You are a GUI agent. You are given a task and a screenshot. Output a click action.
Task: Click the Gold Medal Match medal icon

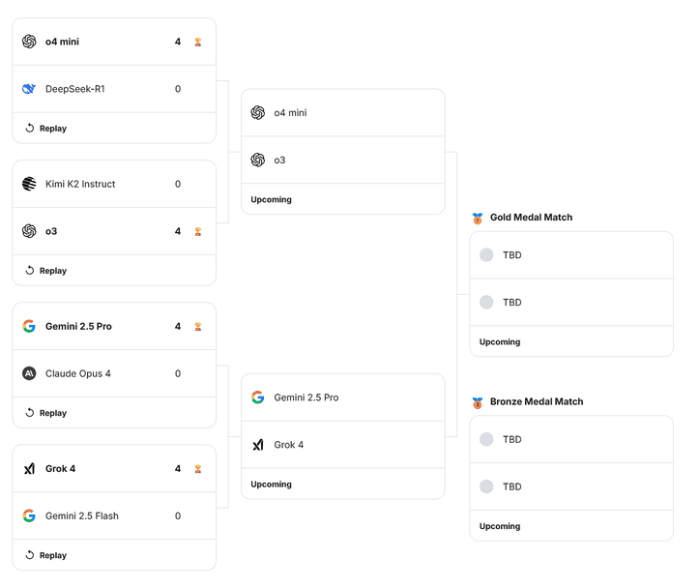pos(477,218)
